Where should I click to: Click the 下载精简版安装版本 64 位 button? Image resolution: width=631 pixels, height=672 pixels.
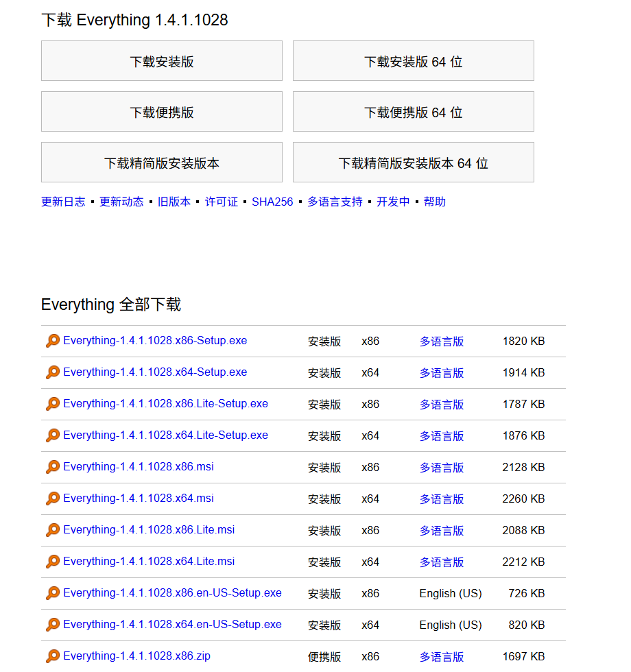coord(413,163)
